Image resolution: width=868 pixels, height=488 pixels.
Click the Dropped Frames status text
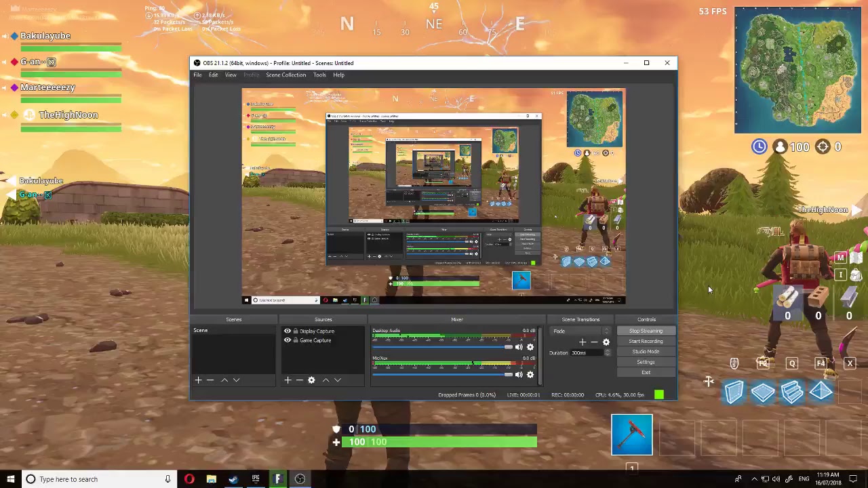pyautogui.click(x=467, y=394)
